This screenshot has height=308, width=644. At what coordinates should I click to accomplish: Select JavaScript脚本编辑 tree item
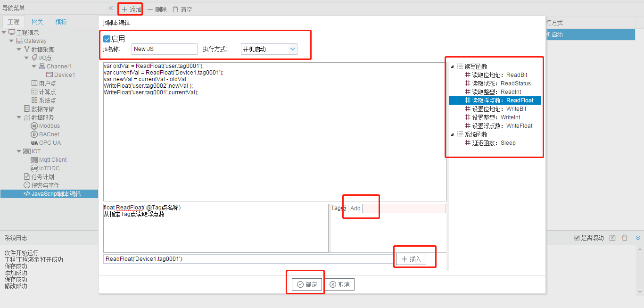[49, 194]
